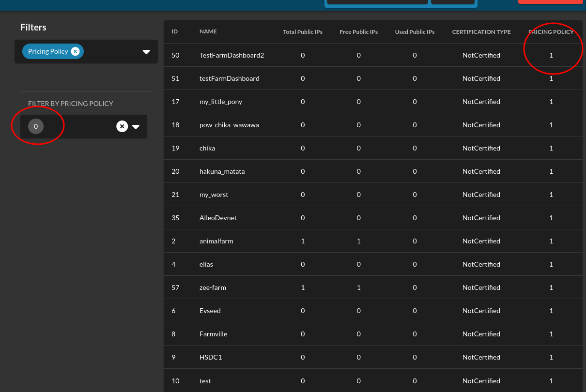Sort by the Free Public IPs header
586x392 pixels.
coord(358,31)
